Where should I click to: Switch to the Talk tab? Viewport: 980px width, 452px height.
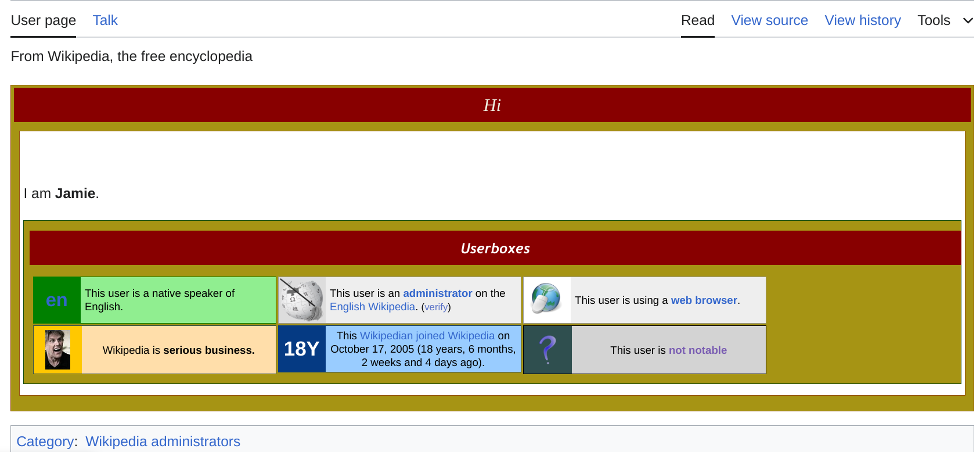pyautogui.click(x=105, y=20)
